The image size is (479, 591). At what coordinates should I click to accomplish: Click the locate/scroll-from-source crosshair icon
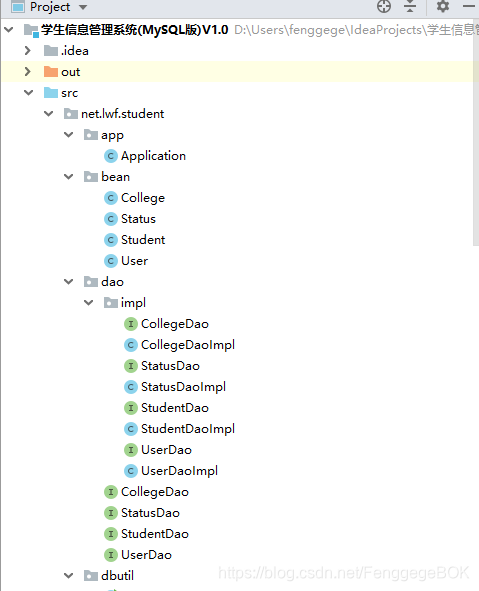pyautogui.click(x=384, y=6)
